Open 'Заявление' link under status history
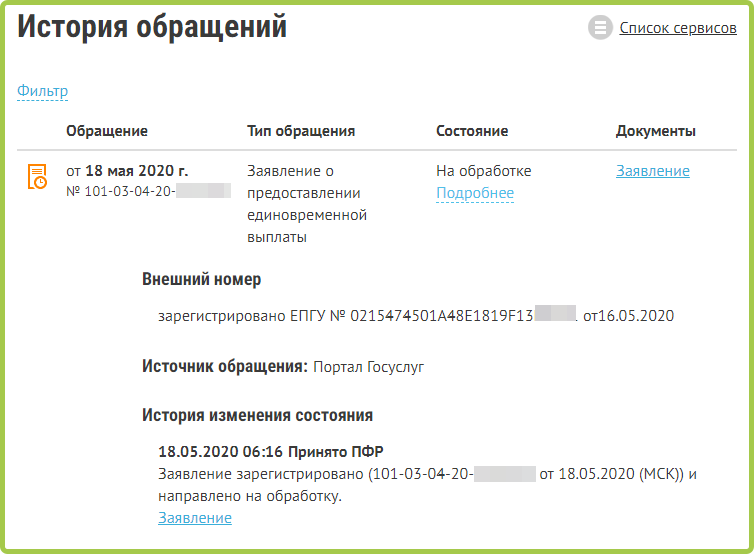 click(x=195, y=518)
